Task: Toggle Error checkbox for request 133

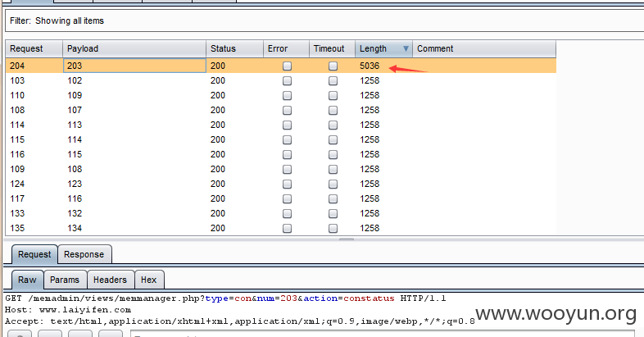Action: (287, 214)
